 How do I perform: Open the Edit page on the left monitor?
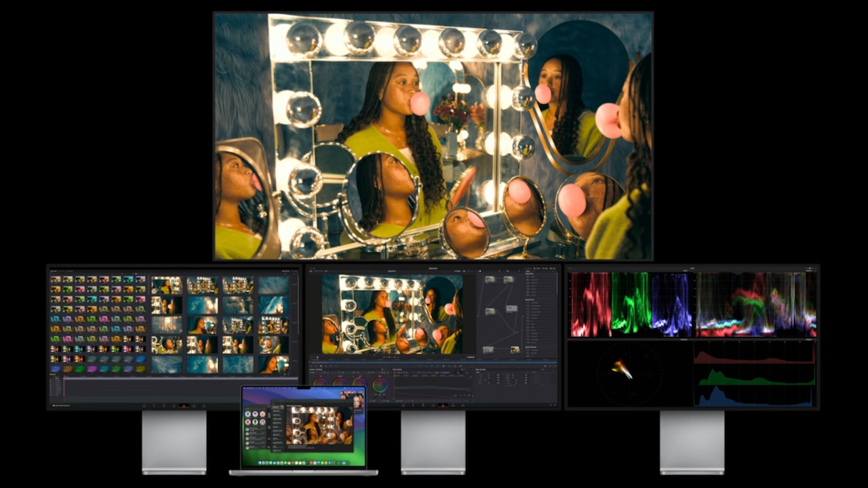164,405
